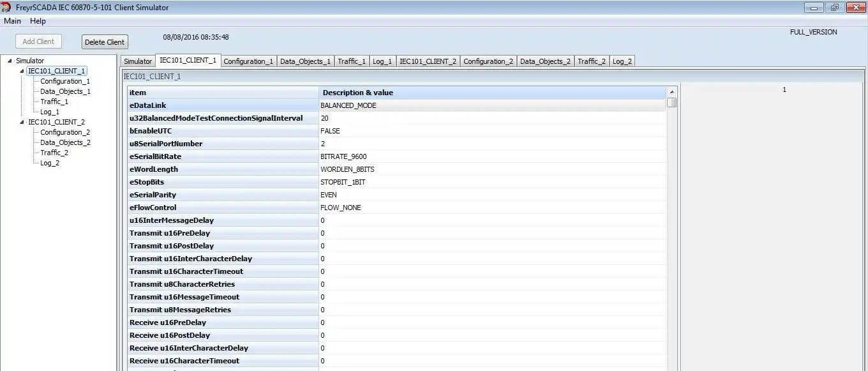This screenshot has height=371, width=868.
Task: Click the Transmit u8MessageRetries row label
Action: click(x=223, y=310)
